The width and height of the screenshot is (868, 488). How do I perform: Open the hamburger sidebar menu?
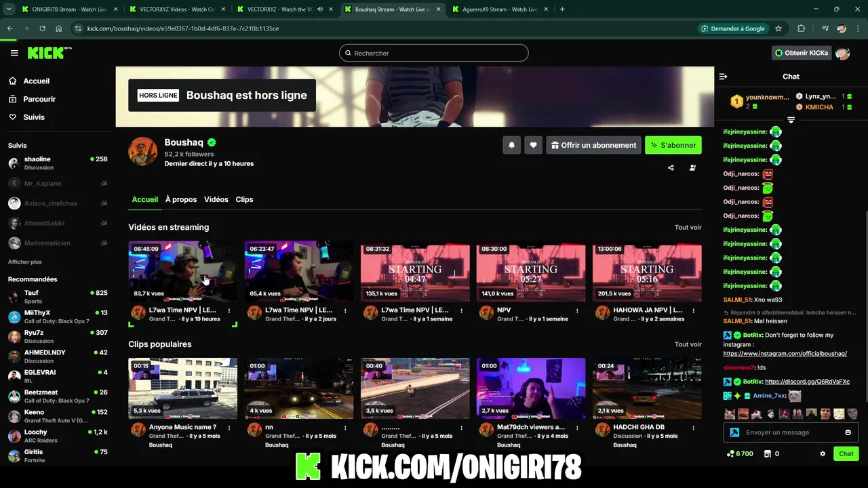[x=14, y=53]
